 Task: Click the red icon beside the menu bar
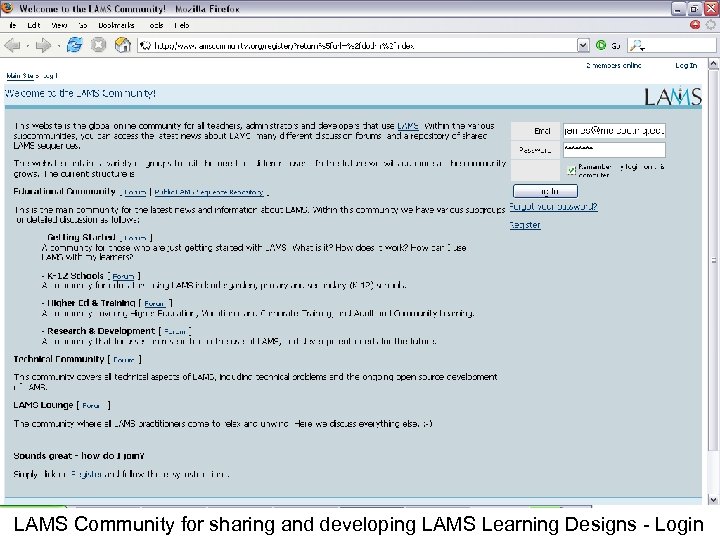695,25
